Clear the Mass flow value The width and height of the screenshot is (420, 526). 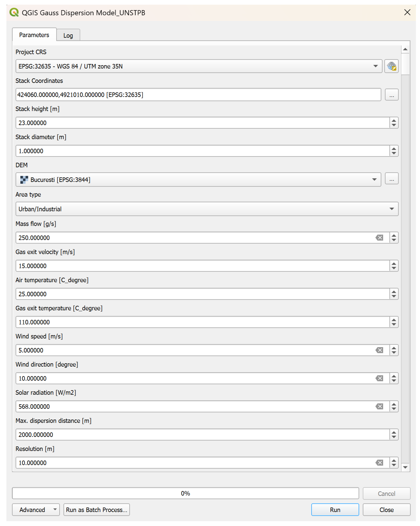click(379, 237)
